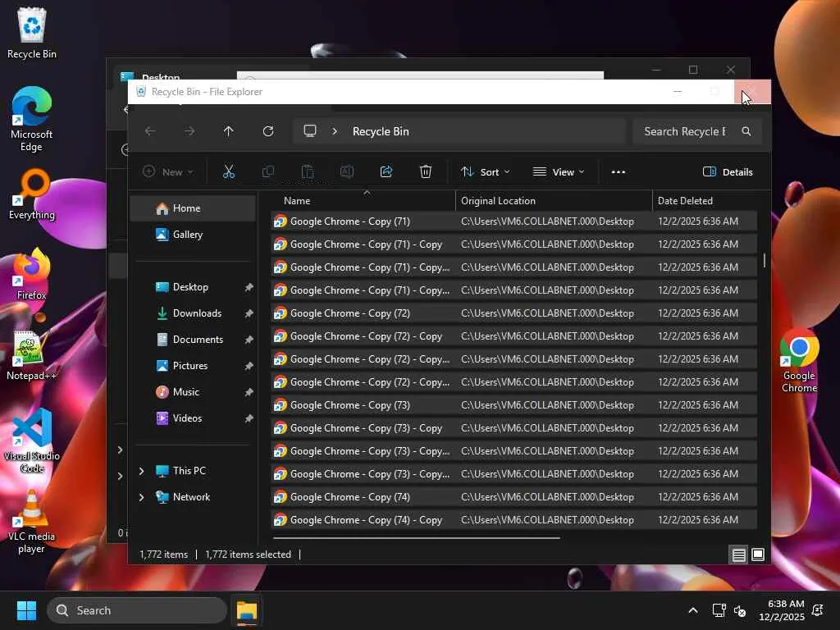The image size is (840, 630).
Task: Open the Recycle Bin desktop icon
Action: 32,32
